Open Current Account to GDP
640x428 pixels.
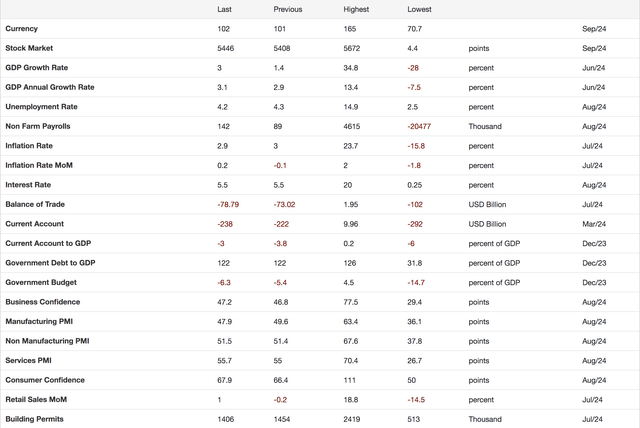(48, 243)
